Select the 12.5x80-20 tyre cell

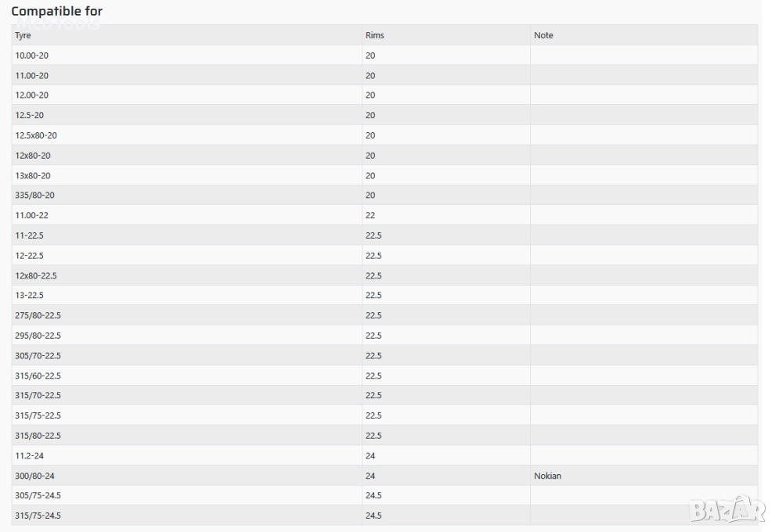(36, 135)
